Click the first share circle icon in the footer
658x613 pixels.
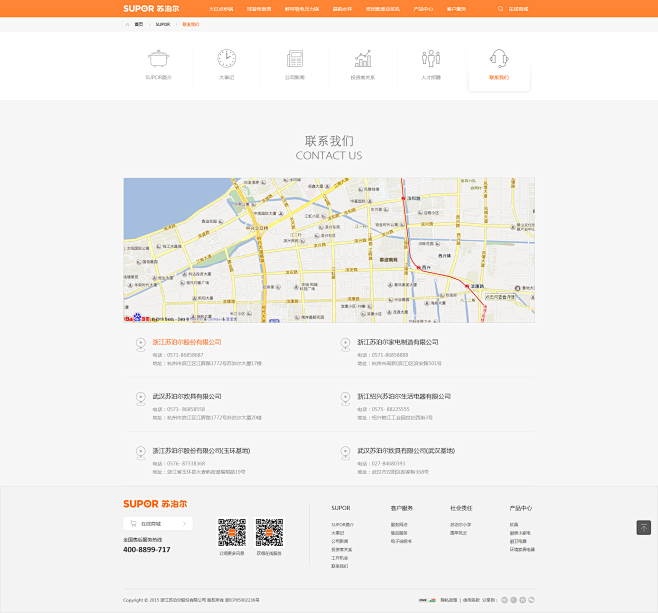point(504,600)
